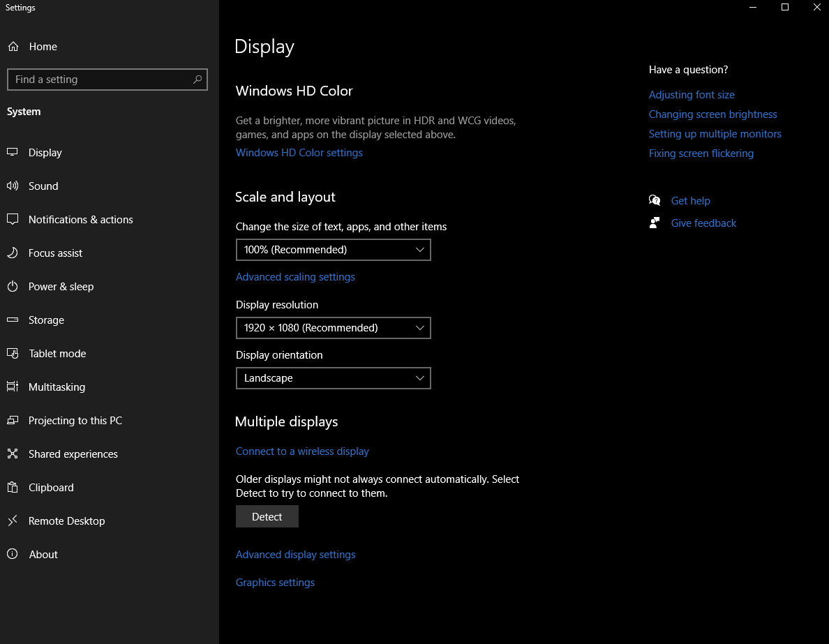
Task: Select the Remote Desktop icon
Action: coord(13,521)
